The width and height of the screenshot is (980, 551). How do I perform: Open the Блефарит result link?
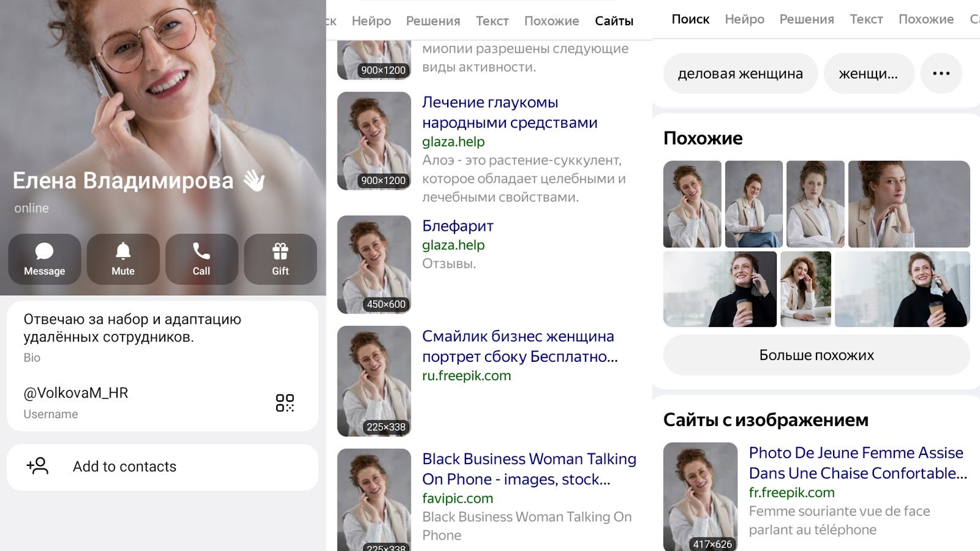point(458,226)
